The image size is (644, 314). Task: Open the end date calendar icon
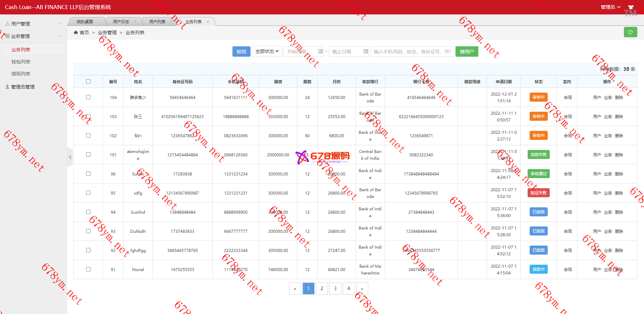tap(365, 51)
